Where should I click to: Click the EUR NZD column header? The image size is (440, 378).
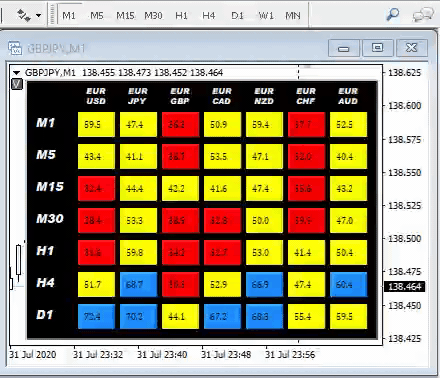click(264, 96)
